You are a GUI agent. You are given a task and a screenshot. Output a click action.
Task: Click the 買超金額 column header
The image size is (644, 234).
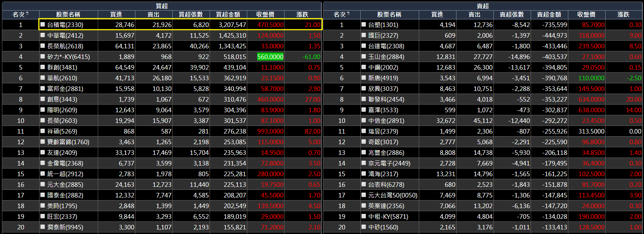pyautogui.click(x=228, y=14)
